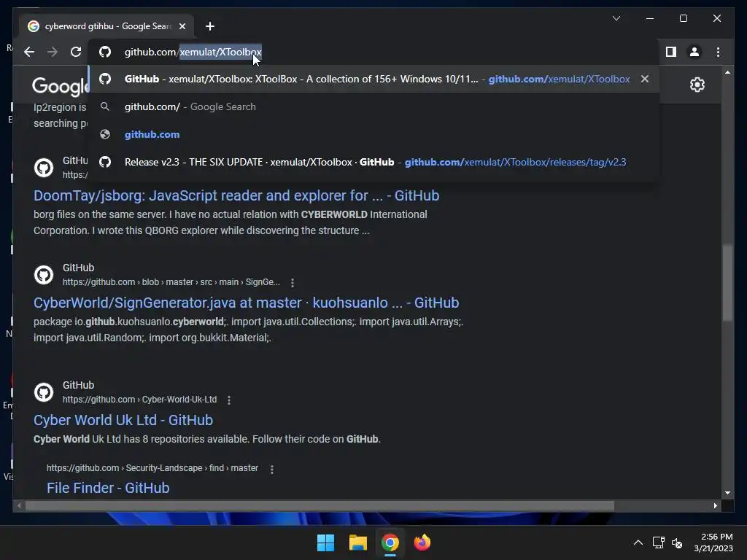This screenshot has width=747, height=560.
Task: Open Google quick settings gear
Action: tap(697, 85)
